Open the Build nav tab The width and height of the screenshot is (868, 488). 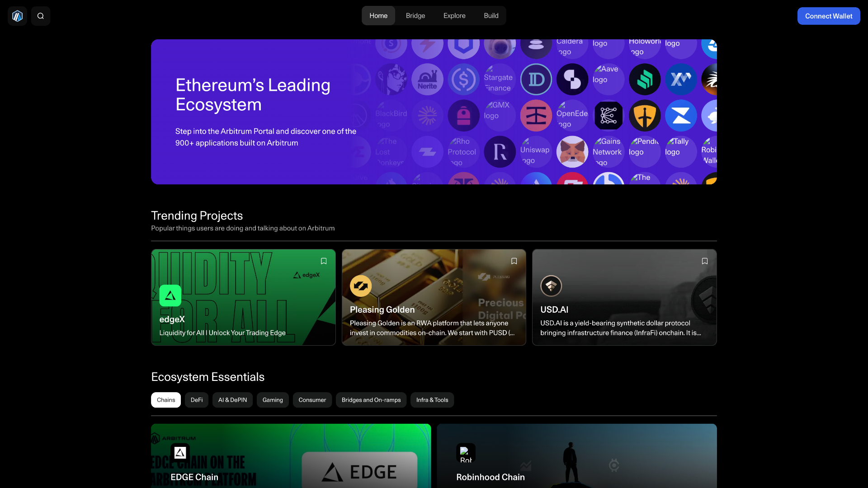point(491,16)
